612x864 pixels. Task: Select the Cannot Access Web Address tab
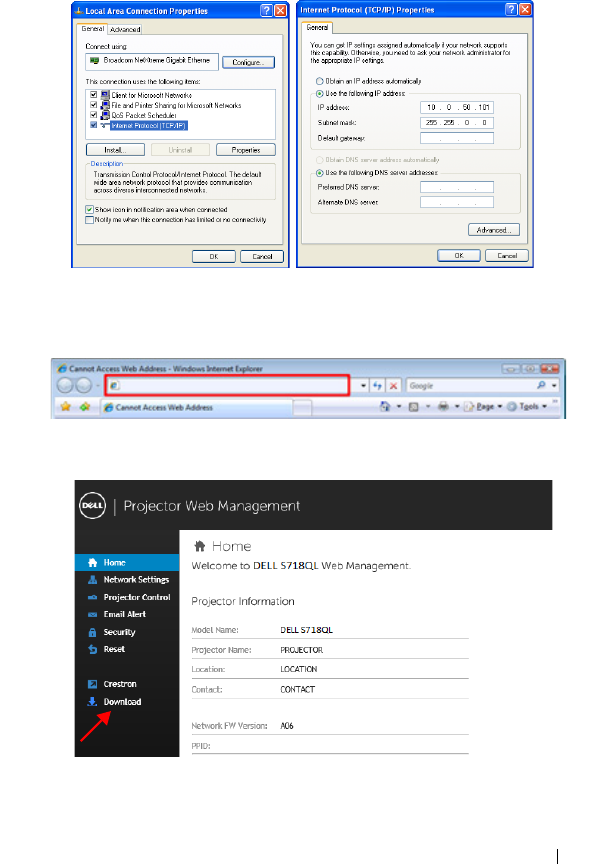197,407
